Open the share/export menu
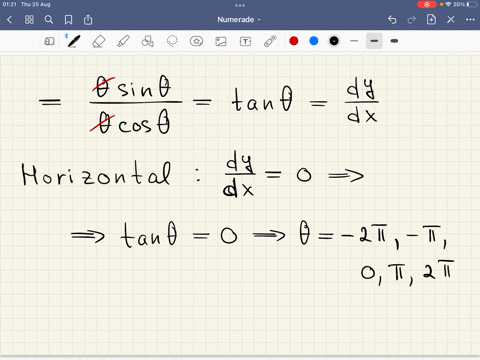This screenshot has width=480, height=360. coord(88,20)
